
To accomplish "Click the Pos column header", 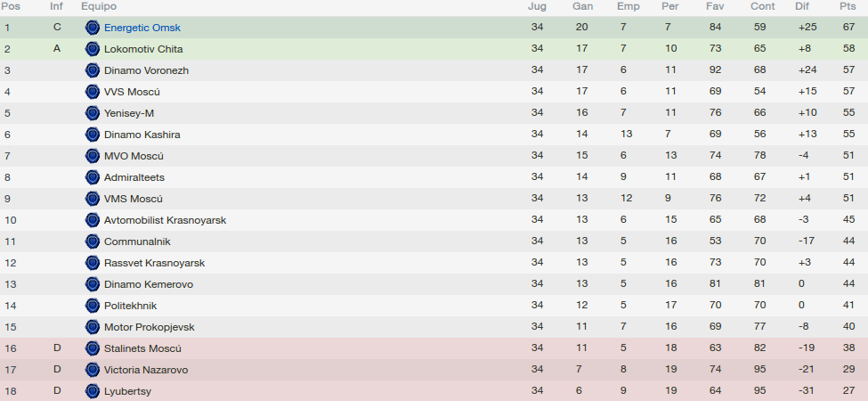I will tap(11, 6).
